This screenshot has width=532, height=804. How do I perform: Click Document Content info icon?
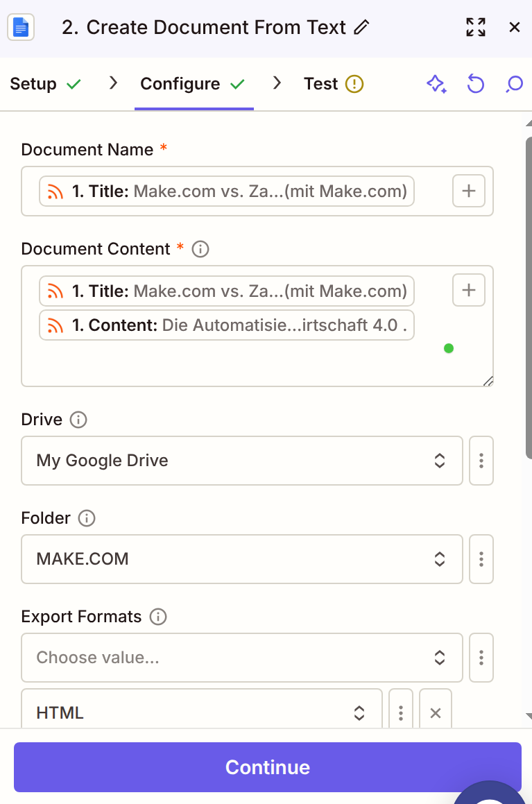coord(200,249)
